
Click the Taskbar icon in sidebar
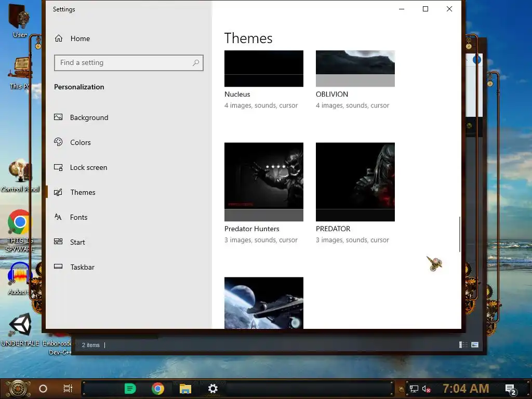click(58, 267)
